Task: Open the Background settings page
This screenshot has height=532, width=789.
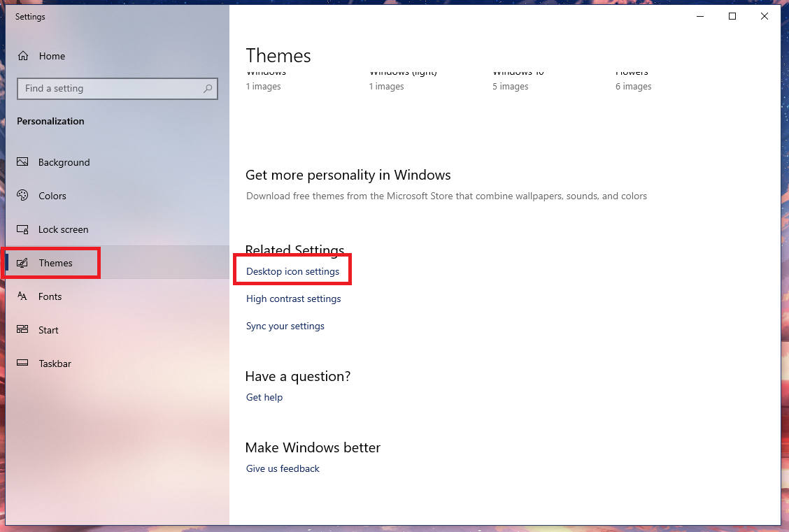Action: [x=118, y=162]
